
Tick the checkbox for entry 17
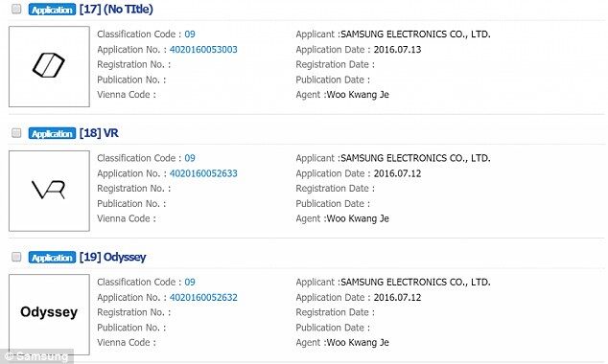(16, 9)
